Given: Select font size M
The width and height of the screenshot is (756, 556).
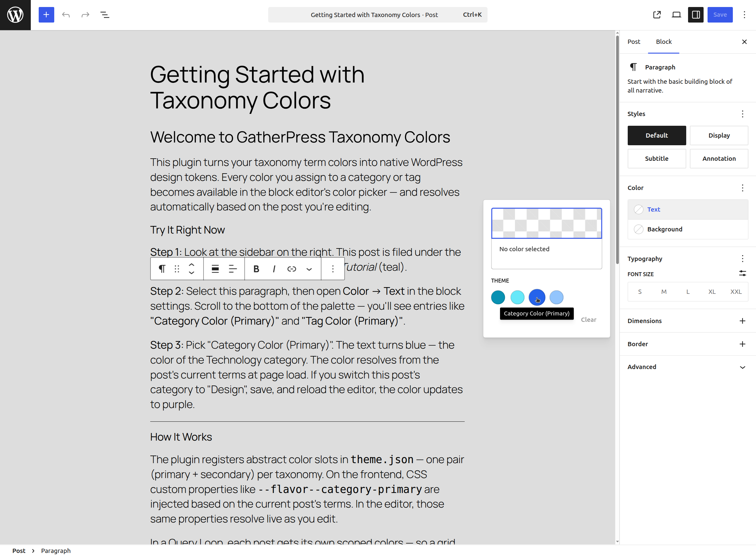Looking at the screenshot, I should (664, 292).
